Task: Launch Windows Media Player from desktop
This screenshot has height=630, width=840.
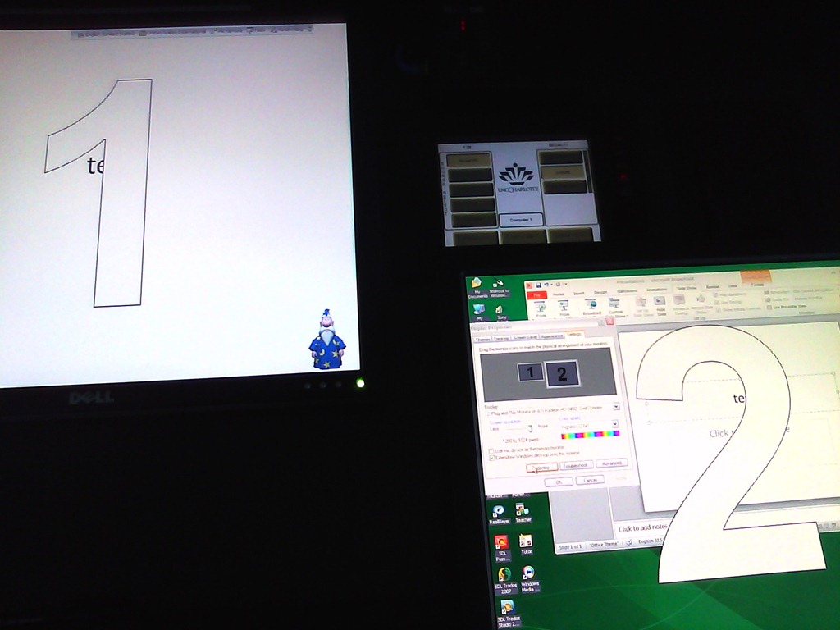Action: [528, 573]
